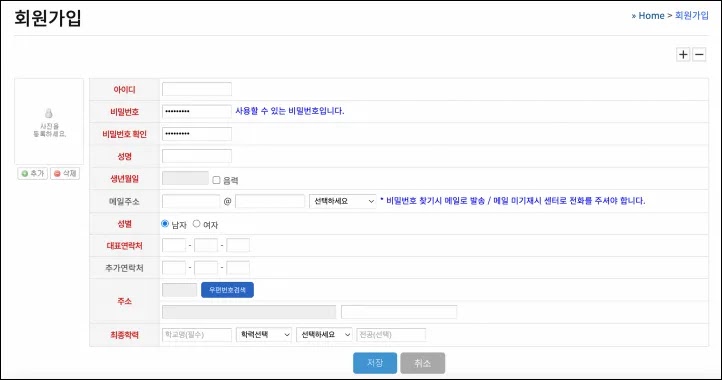Click the 전공(선택) major field
Screen dimensions: 722x380
[391, 335]
